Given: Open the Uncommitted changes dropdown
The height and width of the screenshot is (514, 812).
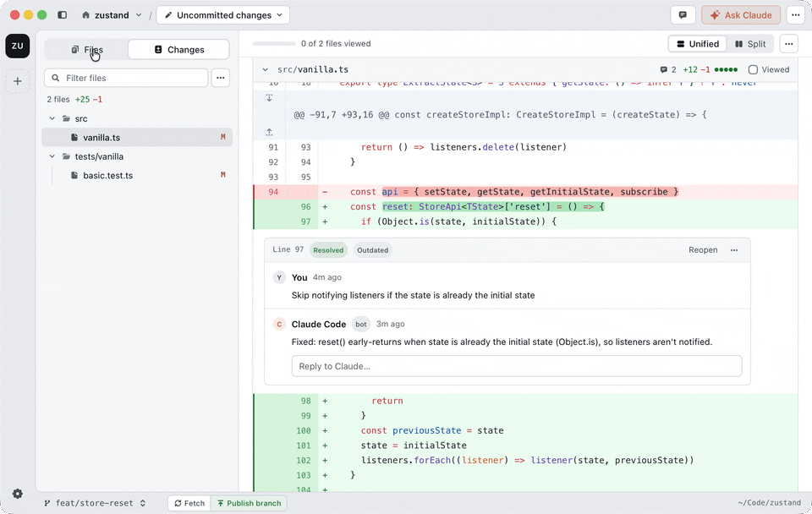Looking at the screenshot, I should (223, 15).
